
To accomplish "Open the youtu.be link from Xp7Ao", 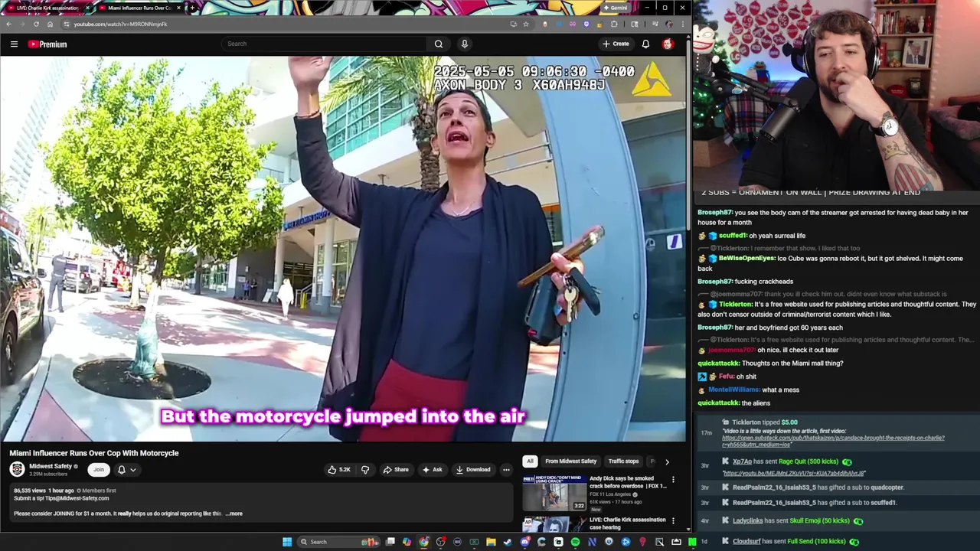I will [x=794, y=473].
